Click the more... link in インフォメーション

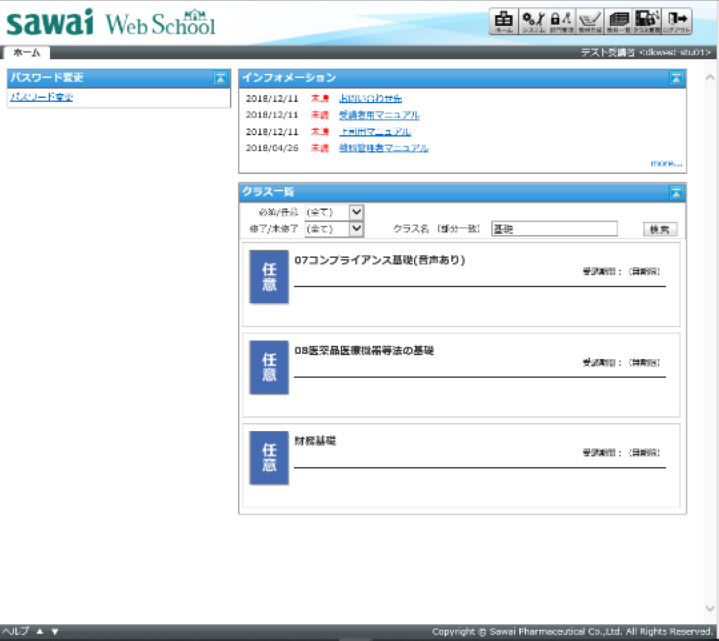(x=666, y=162)
